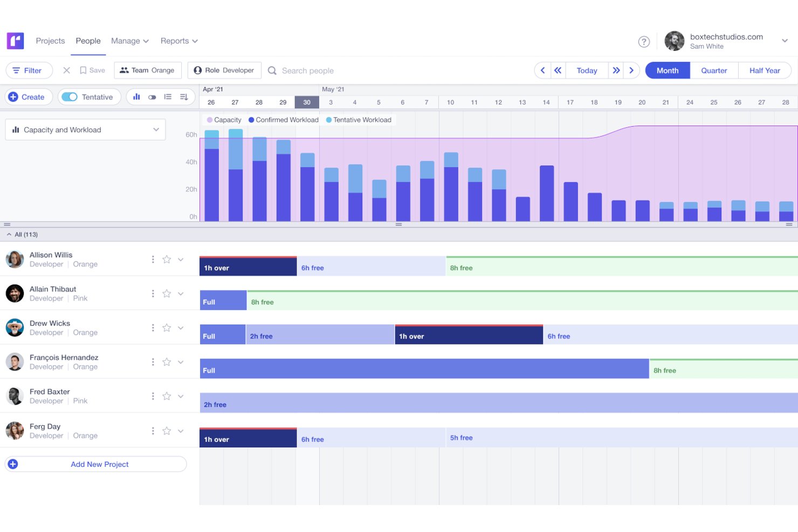Click the app logo icon
Screen dimensions: 798x532
[x=15, y=41]
